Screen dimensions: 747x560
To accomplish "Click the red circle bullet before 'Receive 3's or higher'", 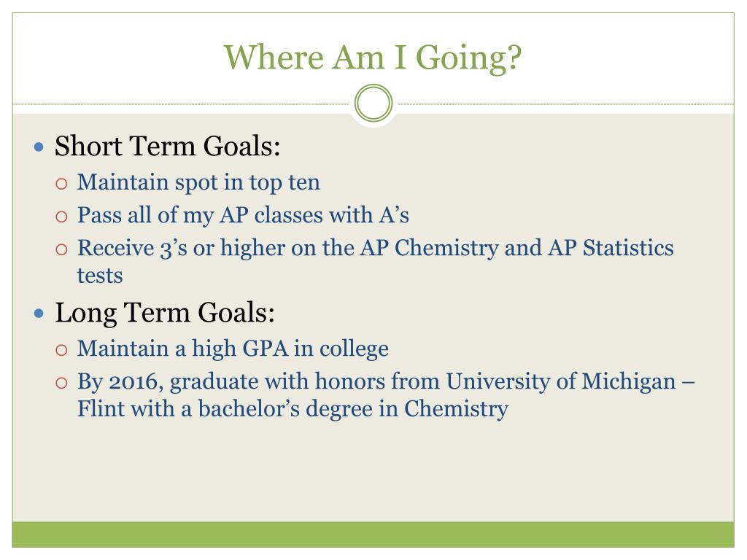I will (x=61, y=249).
